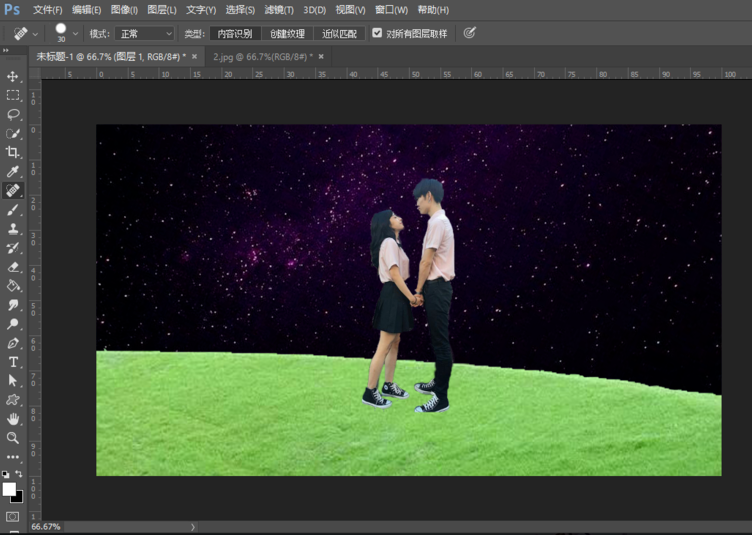This screenshot has width=752, height=535.
Task: Select the Rectangular Marquee tool
Action: [x=13, y=96]
